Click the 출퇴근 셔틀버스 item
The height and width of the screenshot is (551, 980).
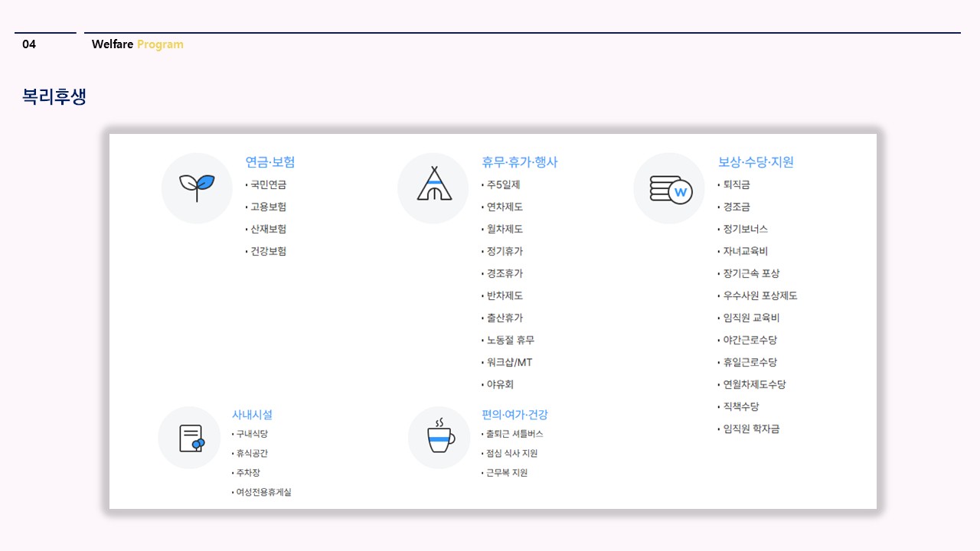pyautogui.click(x=514, y=434)
